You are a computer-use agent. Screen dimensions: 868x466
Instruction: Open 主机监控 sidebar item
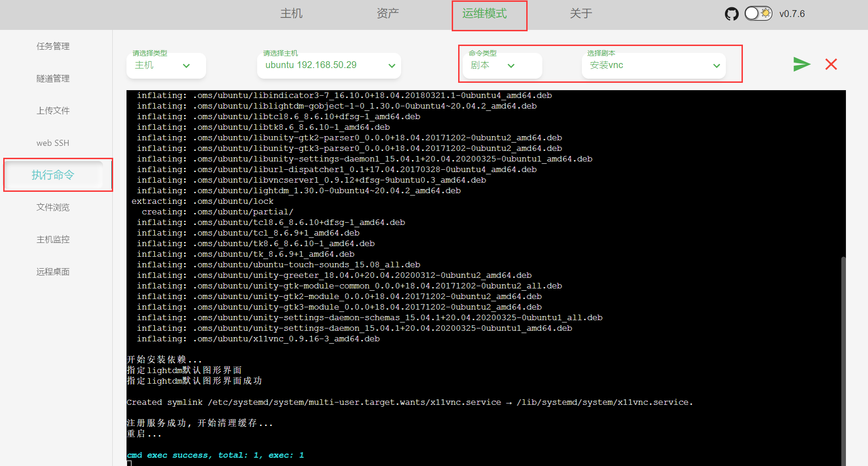pos(53,239)
